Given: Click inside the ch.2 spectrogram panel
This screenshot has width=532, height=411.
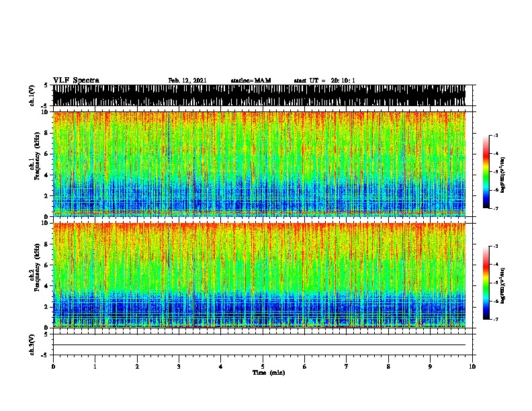Looking at the screenshot, I should (259, 275).
